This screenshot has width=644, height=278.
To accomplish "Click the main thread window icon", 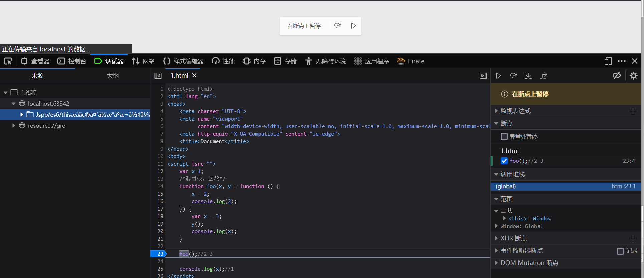I will point(14,92).
